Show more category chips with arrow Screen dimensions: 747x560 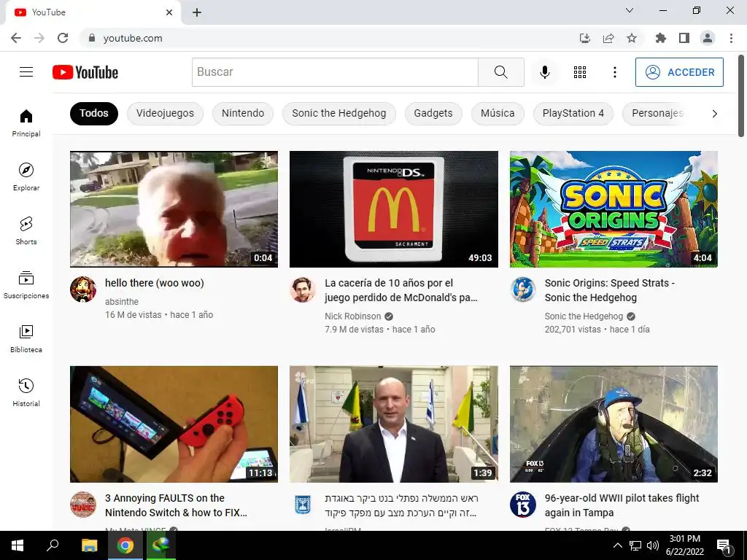[x=715, y=113]
